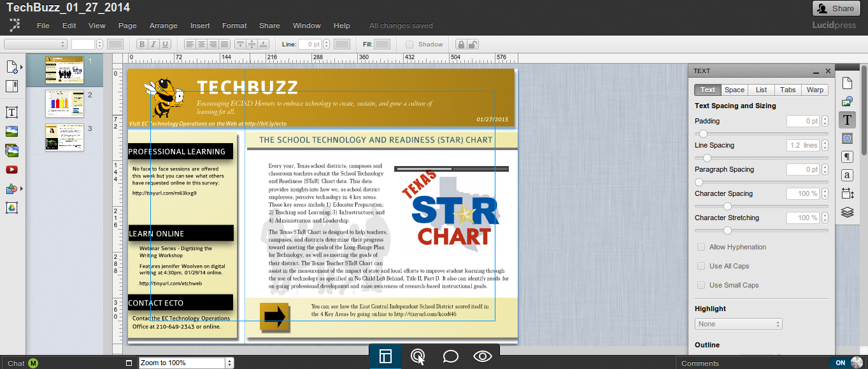Open the Zoom to 100% dropdown
This screenshot has width=868, height=369.
[186, 363]
